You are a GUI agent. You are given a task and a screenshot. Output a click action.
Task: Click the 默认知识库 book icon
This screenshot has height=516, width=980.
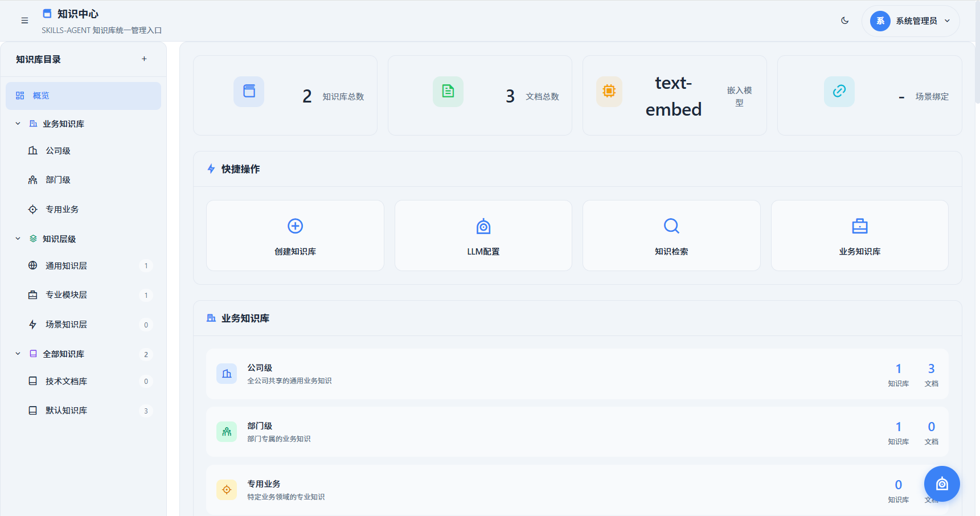click(32, 411)
